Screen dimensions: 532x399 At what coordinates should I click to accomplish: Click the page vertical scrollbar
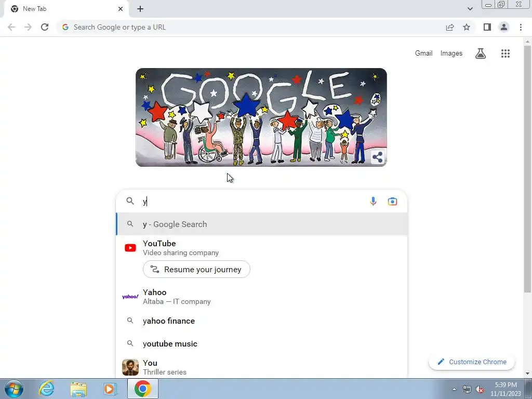click(x=527, y=170)
